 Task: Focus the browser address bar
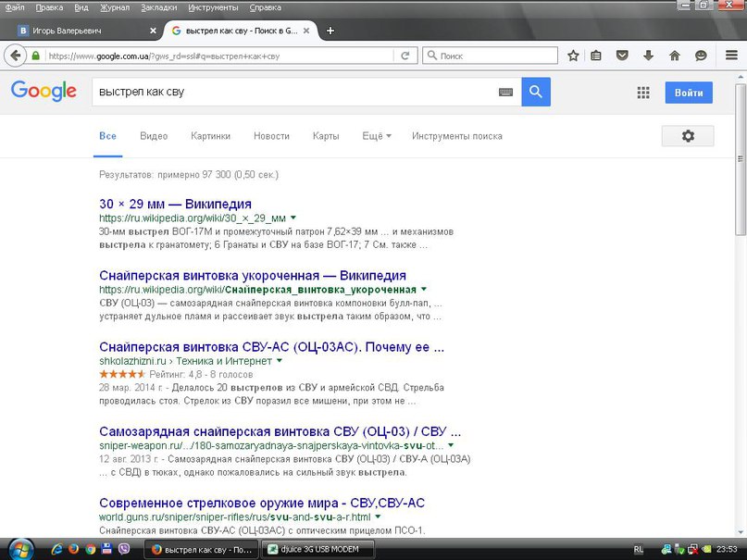(219, 56)
